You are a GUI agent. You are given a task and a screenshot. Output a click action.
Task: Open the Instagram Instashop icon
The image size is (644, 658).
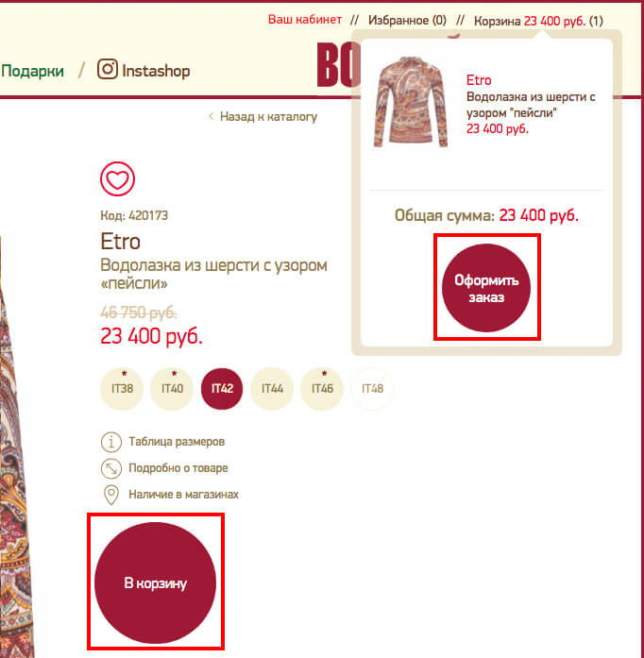tap(108, 69)
